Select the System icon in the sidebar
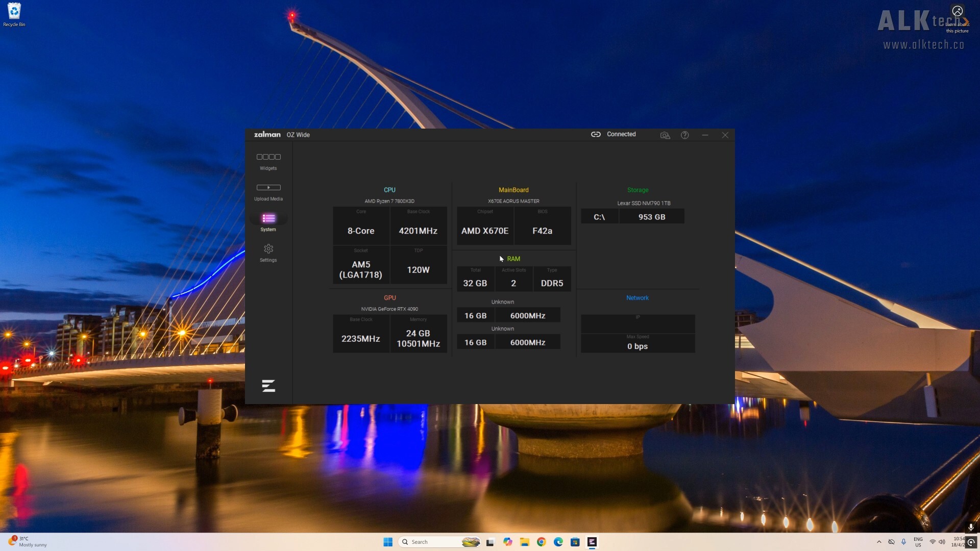980x551 pixels. pyautogui.click(x=268, y=219)
